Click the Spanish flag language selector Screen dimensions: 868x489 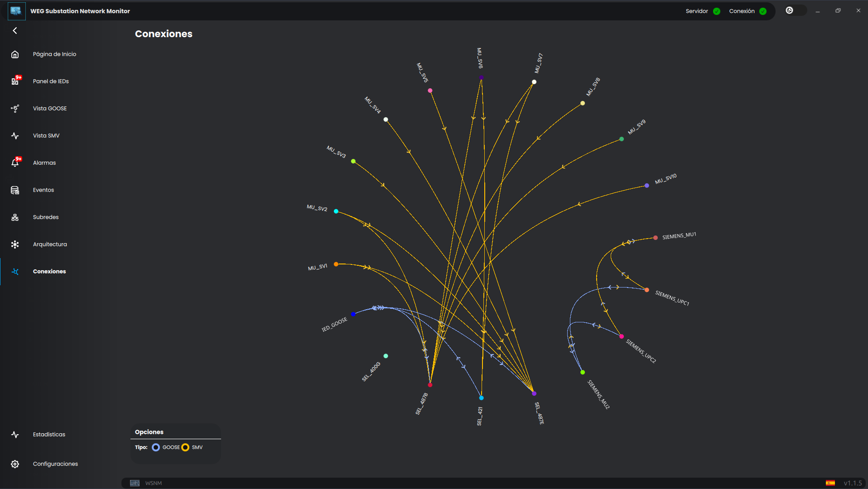(x=830, y=483)
